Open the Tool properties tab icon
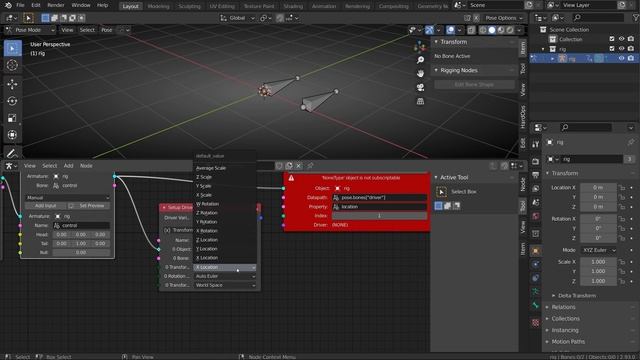The image size is (640, 360). (536, 144)
